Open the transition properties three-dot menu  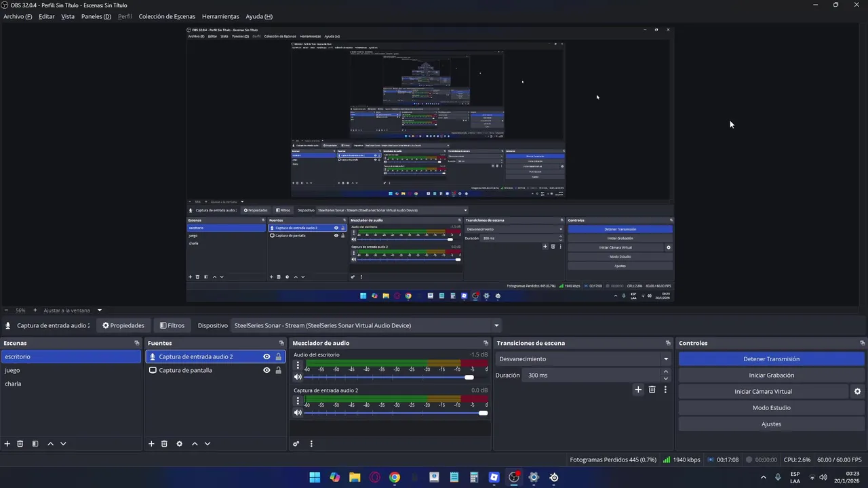(665, 390)
